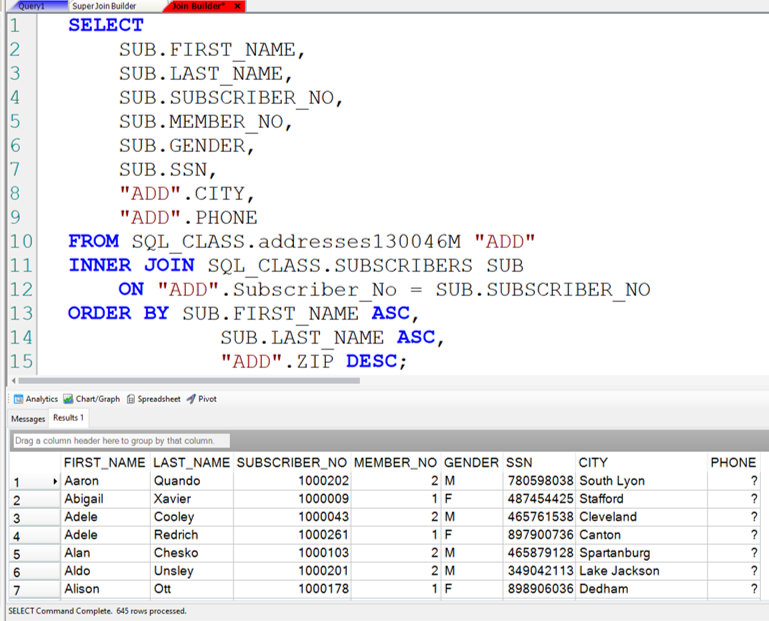Viewport: 769px width, 621px height.
Task: Click the SUBSCRIBER_NO column header
Action: tap(292, 463)
